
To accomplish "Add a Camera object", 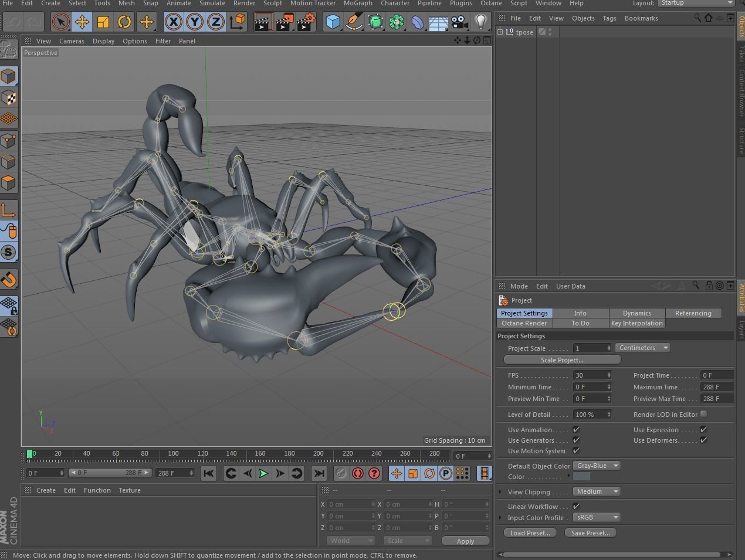I will click(460, 22).
